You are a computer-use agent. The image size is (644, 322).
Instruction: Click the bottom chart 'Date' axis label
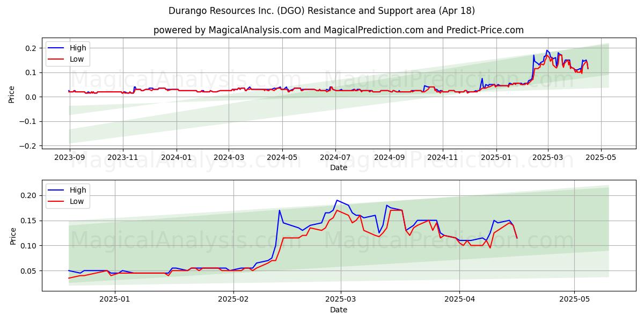click(x=339, y=310)
